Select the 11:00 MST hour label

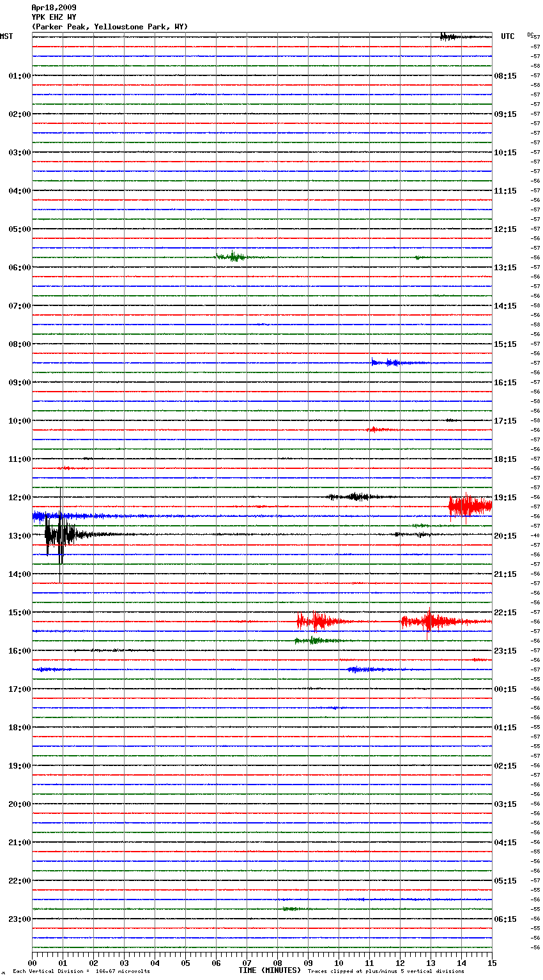(19, 459)
